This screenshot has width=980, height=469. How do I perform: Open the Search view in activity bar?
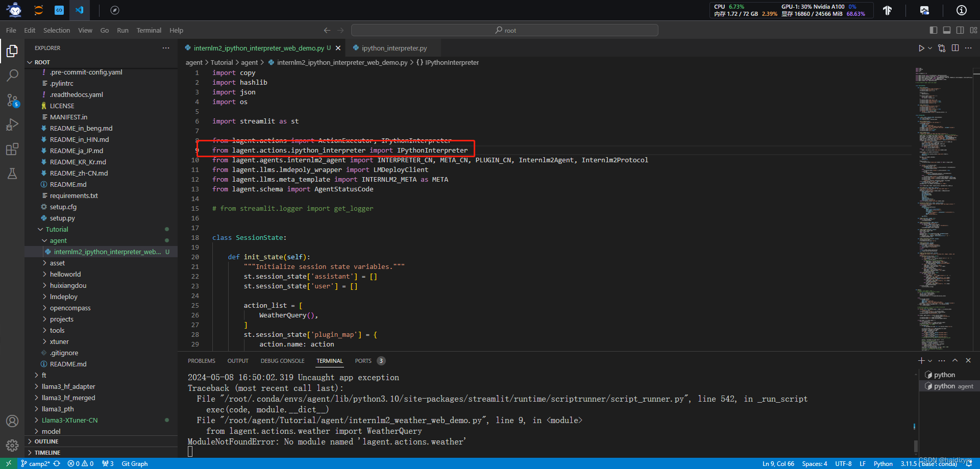12,76
